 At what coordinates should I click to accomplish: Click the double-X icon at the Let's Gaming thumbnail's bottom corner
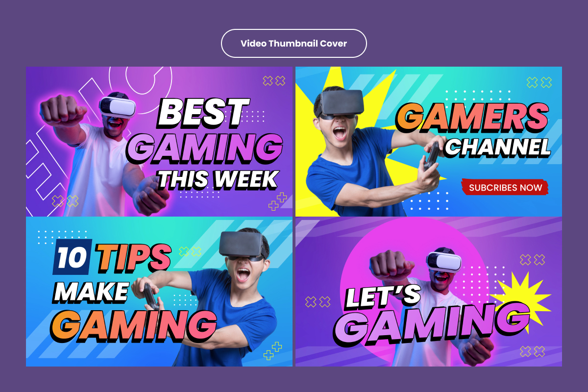532,351
